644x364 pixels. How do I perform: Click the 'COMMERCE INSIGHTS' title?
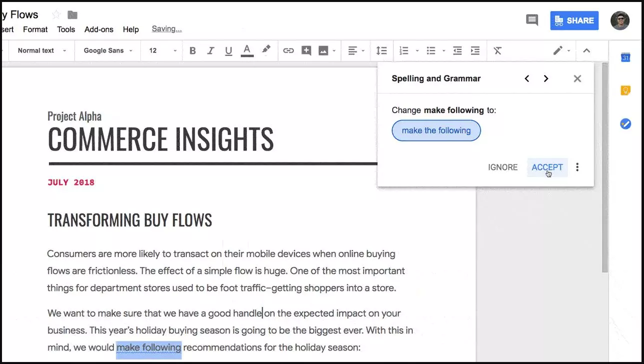161,139
